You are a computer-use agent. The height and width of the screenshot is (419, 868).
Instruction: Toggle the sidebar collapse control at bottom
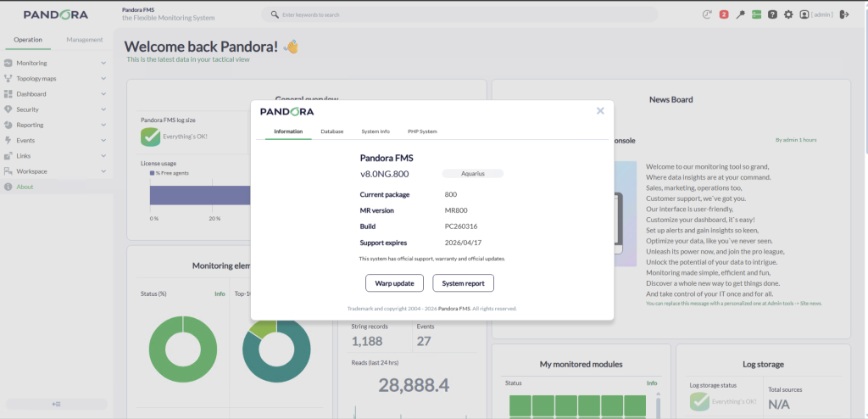[56, 404]
